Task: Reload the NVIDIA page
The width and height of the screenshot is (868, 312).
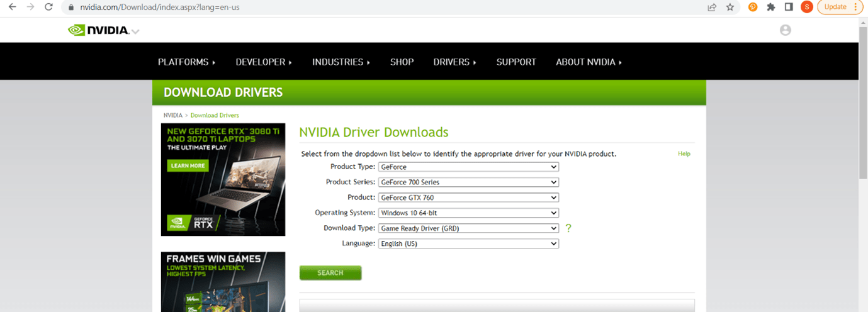Action: 48,7
